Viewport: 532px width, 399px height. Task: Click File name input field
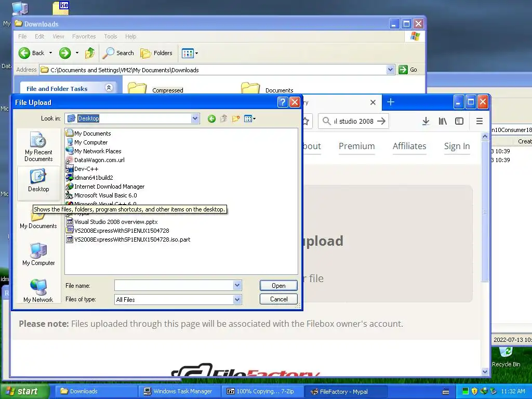click(x=174, y=285)
